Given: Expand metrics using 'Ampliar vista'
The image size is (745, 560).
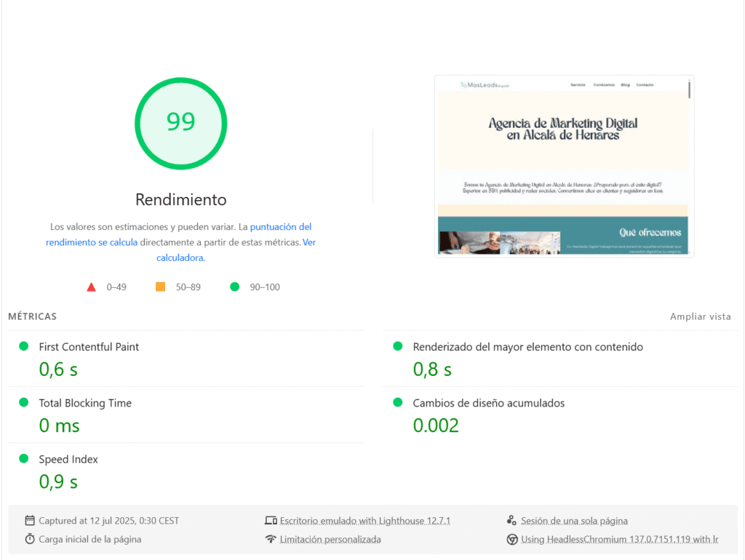Looking at the screenshot, I should point(700,316).
